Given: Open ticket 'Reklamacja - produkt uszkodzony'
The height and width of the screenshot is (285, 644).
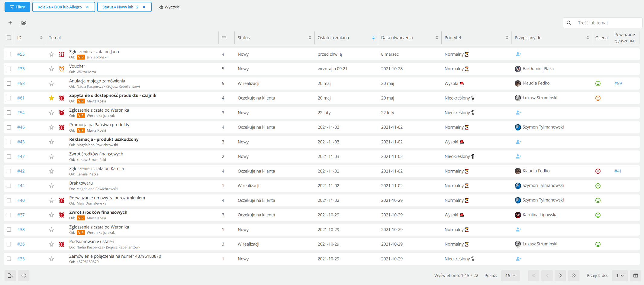Looking at the screenshot, I should (104, 139).
